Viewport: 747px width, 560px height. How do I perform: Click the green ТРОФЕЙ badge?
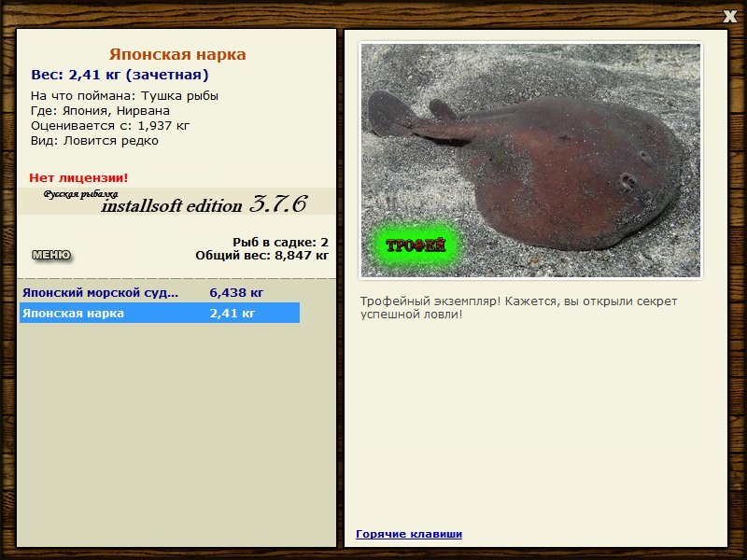pos(416,245)
